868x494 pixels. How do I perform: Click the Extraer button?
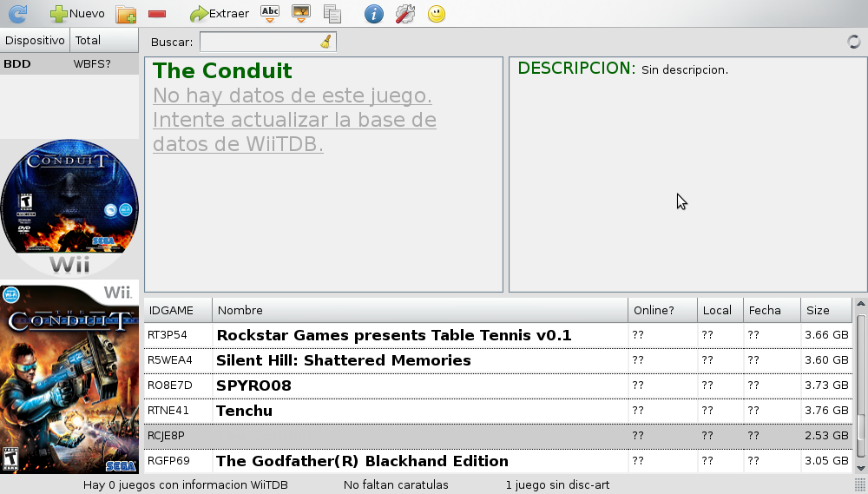(x=220, y=13)
